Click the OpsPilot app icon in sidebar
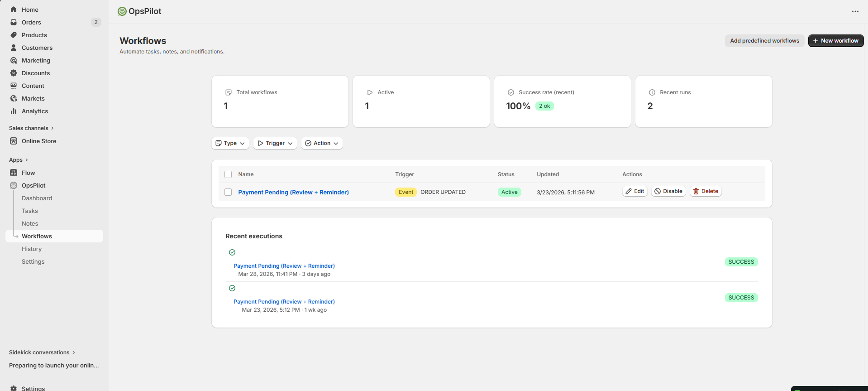 click(14, 185)
